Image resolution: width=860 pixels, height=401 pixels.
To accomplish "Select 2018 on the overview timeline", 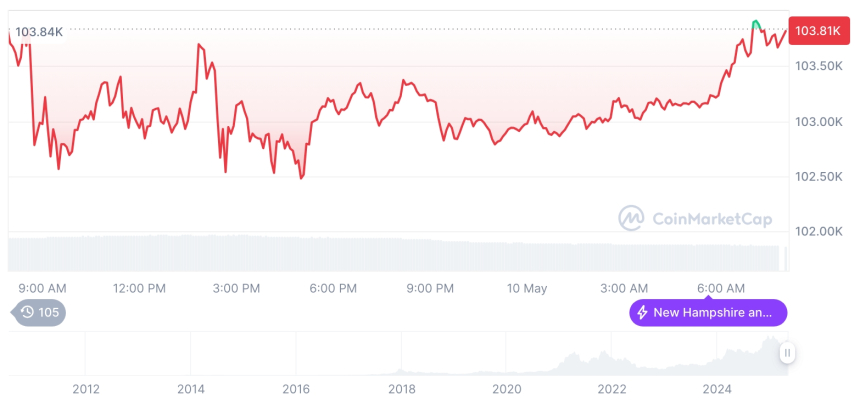I will click(402, 389).
